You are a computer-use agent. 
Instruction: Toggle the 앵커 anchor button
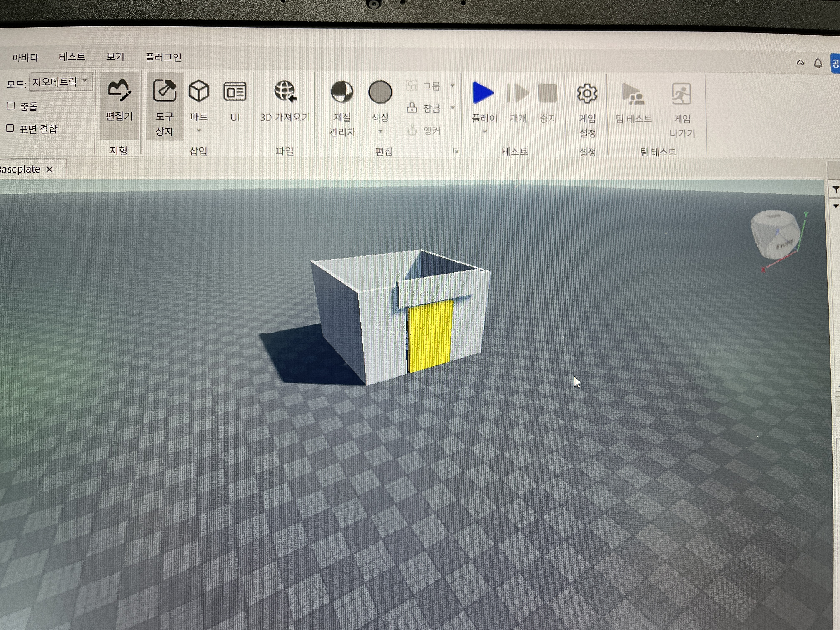point(423,131)
